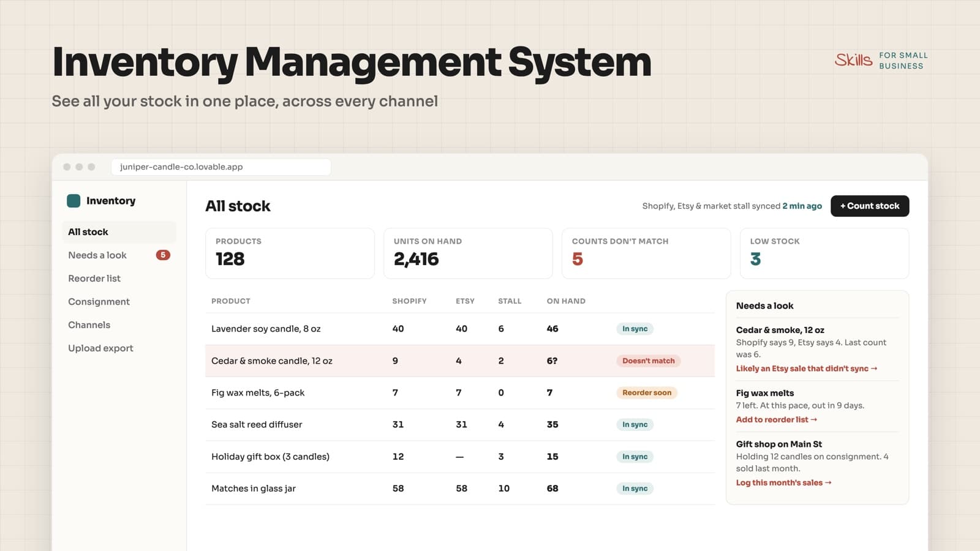The image size is (980, 551).
Task: Click the Reorder soon status badge
Action: pos(647,393)
